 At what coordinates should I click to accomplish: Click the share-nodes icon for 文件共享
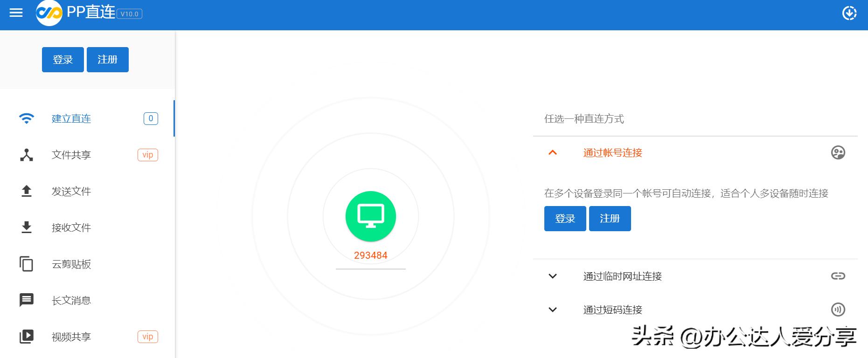pyautogui.click(x=27, y=155)
